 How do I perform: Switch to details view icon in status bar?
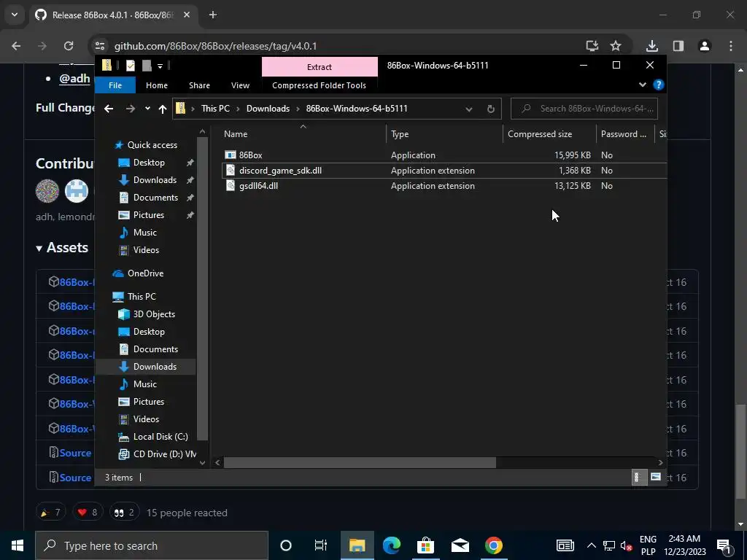pyautogui.click(x=638, y=477)
